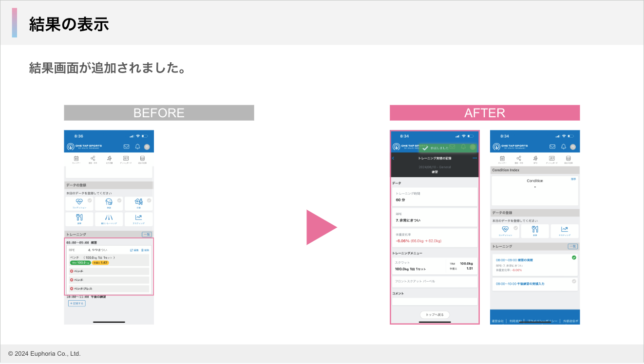Image resolution: width=644 pixels, height=364 pixels.
Task: Click the yellow 体重比 1.47 badge
Action: [x=100, y=263]
